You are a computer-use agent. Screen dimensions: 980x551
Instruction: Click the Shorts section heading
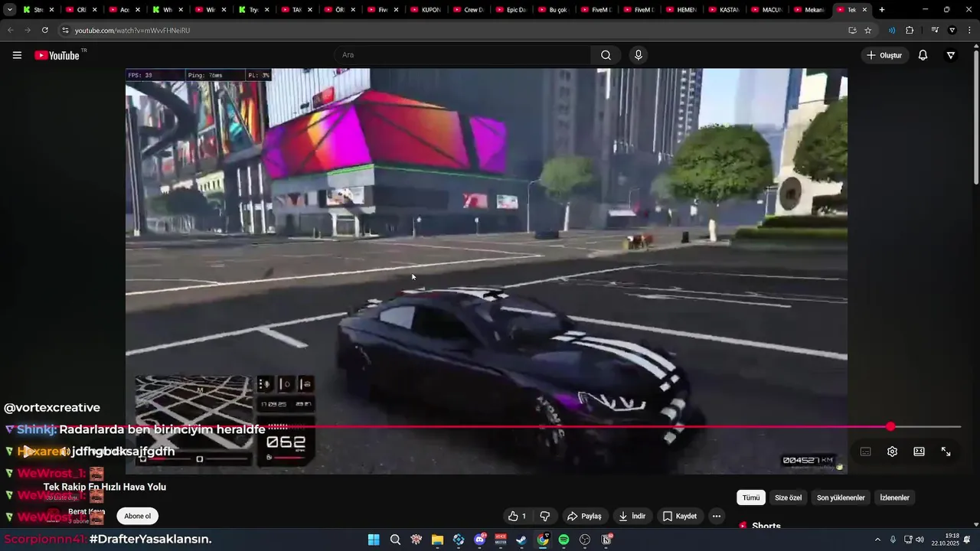coord(766,527)
